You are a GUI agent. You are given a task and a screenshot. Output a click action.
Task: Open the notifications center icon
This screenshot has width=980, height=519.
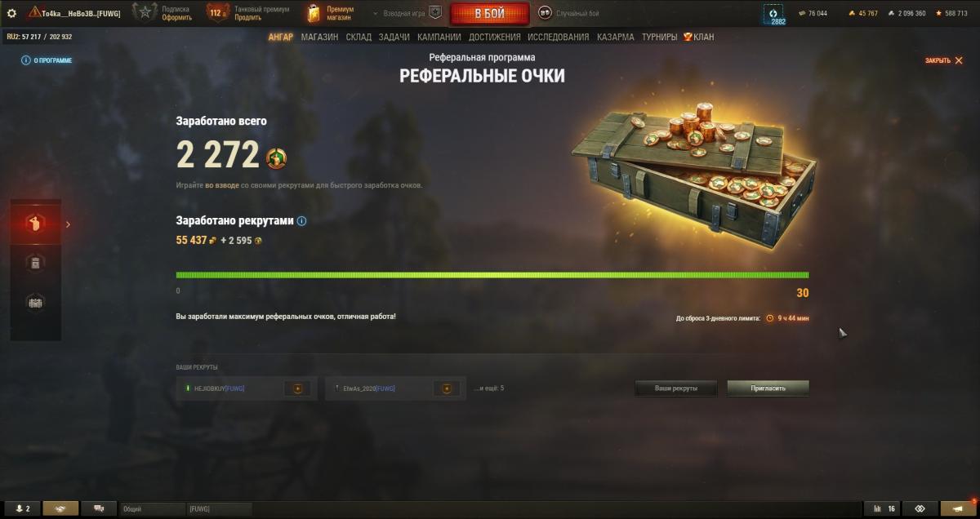pos(959,508)
